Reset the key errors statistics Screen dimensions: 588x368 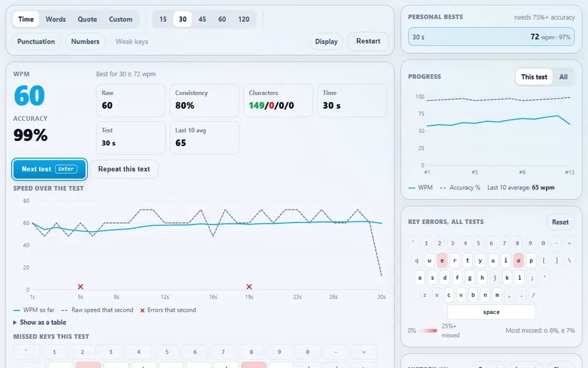[560, 222]
